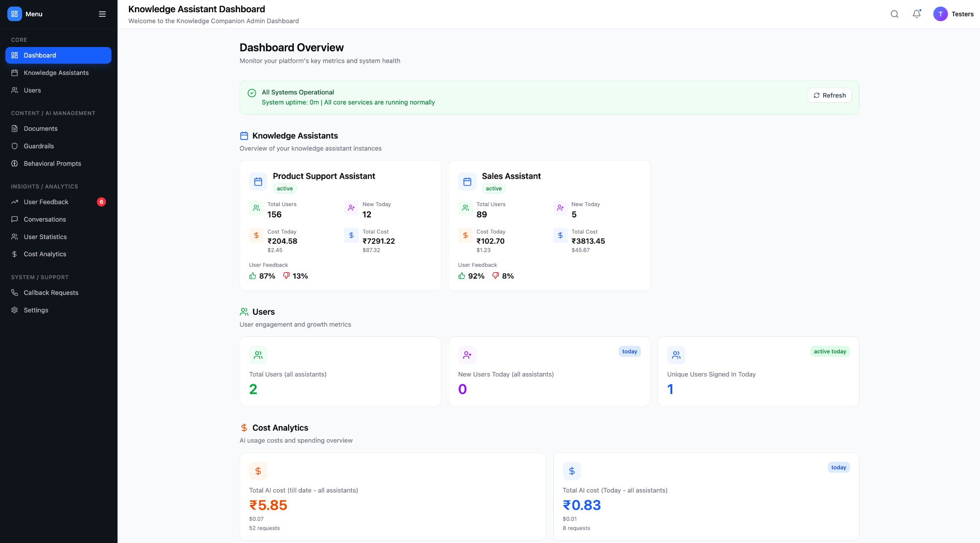The width and height of the screenshot is (980, 543).
Task: Open Users from the sidebar menu
Action: tap(32, 90)
